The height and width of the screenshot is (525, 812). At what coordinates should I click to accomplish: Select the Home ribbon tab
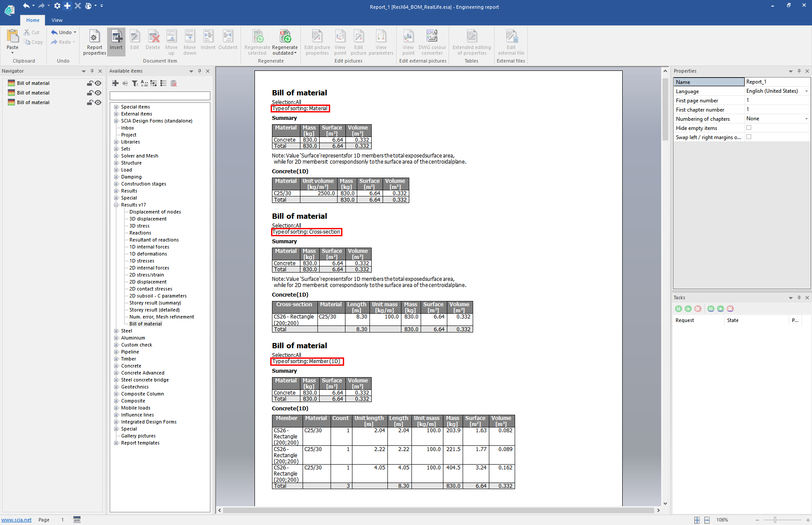coord(33,20)
